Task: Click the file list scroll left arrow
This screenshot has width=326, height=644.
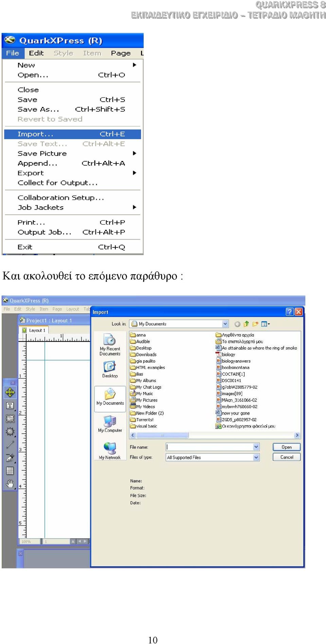Action: pos(133,435)
